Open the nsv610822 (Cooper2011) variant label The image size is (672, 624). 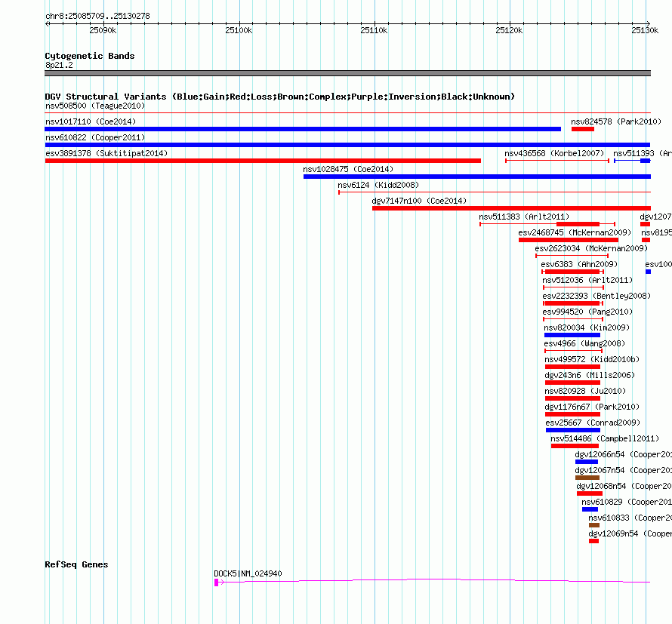[x=95, y=137]
